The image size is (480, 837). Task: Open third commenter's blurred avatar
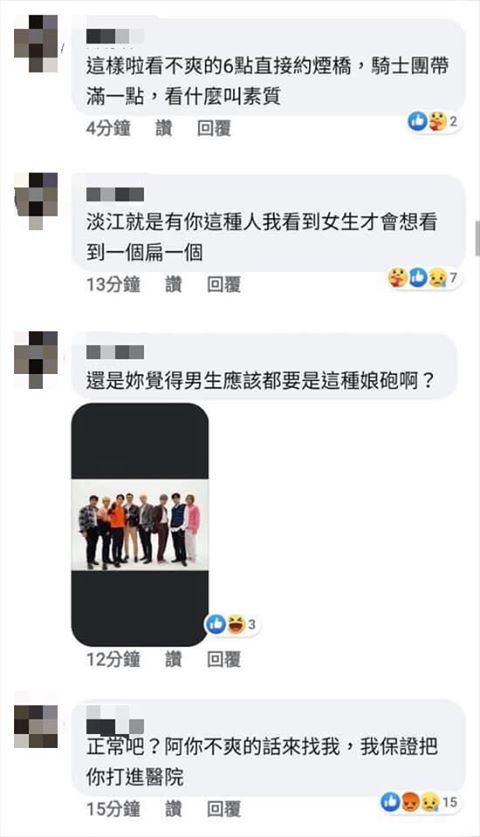point(36,360)
